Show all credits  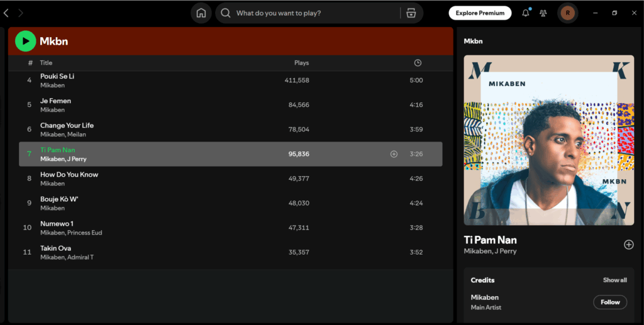click(615, 280)
